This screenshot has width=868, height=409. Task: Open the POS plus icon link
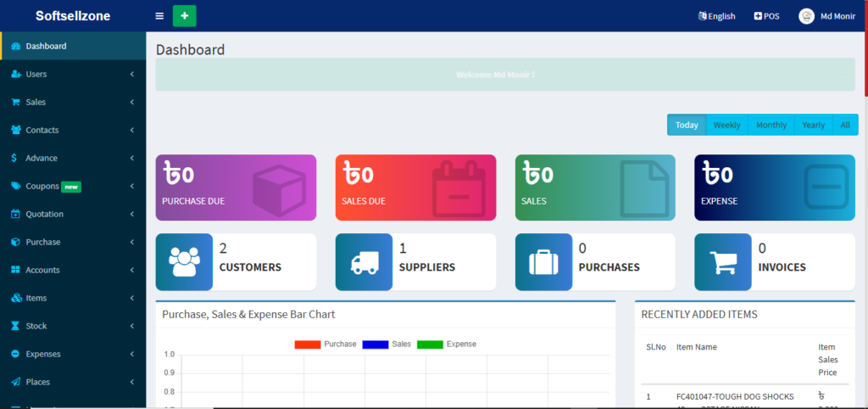pos(766,16)
